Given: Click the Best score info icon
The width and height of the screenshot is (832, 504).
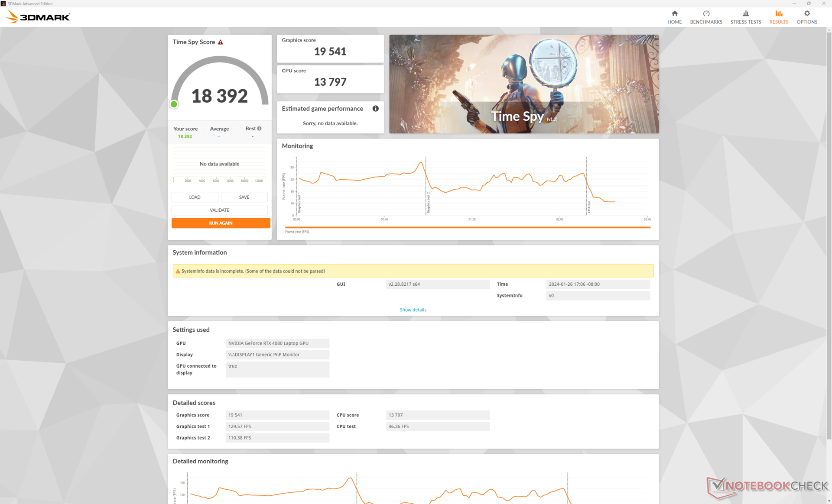Looking at the screenshot, I should click(259, 129).
